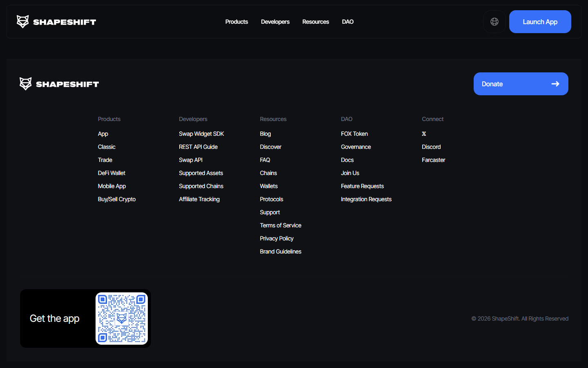Open the REST API Guide link

click(198, 147)
